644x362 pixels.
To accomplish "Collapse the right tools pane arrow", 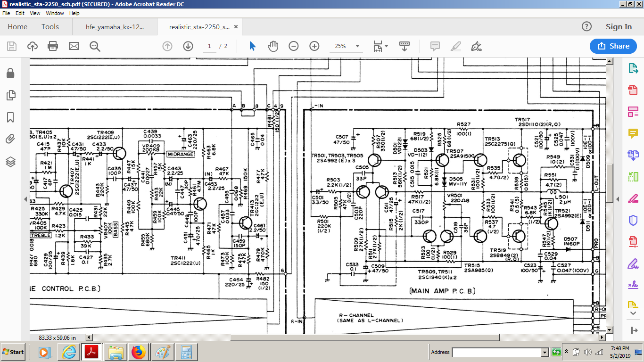I will pos(618,199).
